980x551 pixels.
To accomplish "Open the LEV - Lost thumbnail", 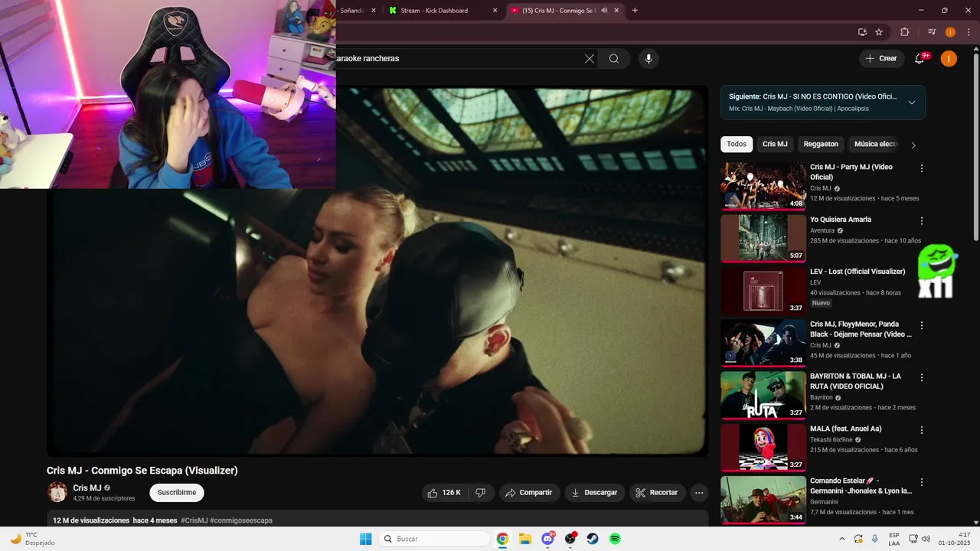I will 763,290.
